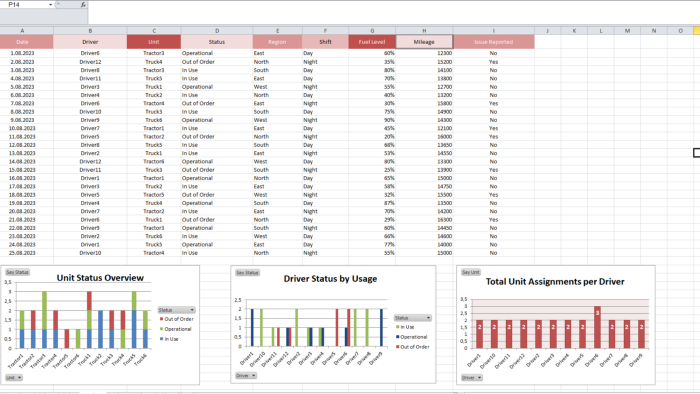Select fuel level cell 87%
Screen dimensions: 700x394
pyautogui.click(x=371, y=203)
